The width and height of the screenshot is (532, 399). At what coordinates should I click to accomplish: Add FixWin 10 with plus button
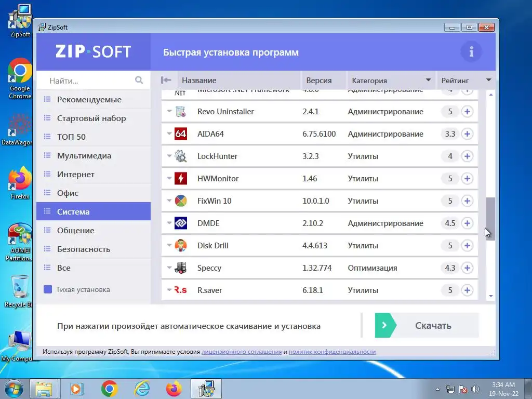pyautogui.click(x=467, y=201)
